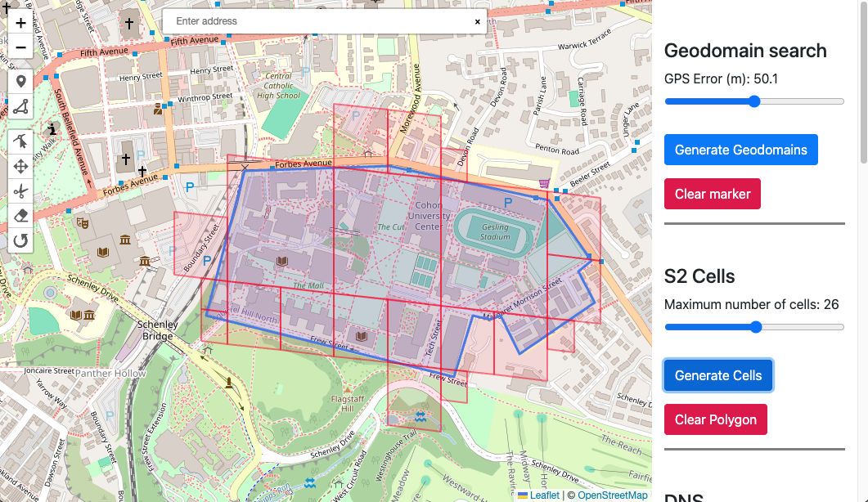The image size is (868, 502).
Task: Activate the edit layers tool
Action: pos(20,141)
